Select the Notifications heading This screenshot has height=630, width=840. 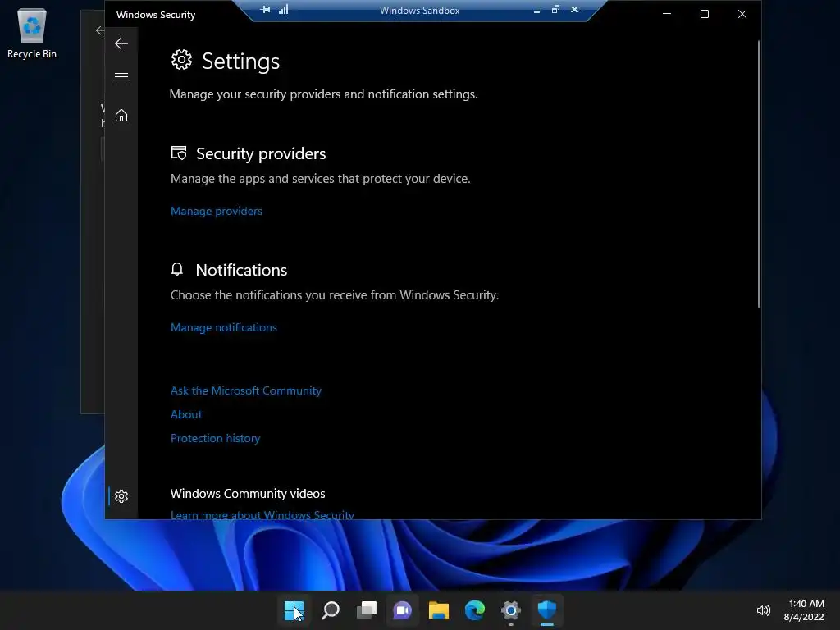tap(241, 270)
